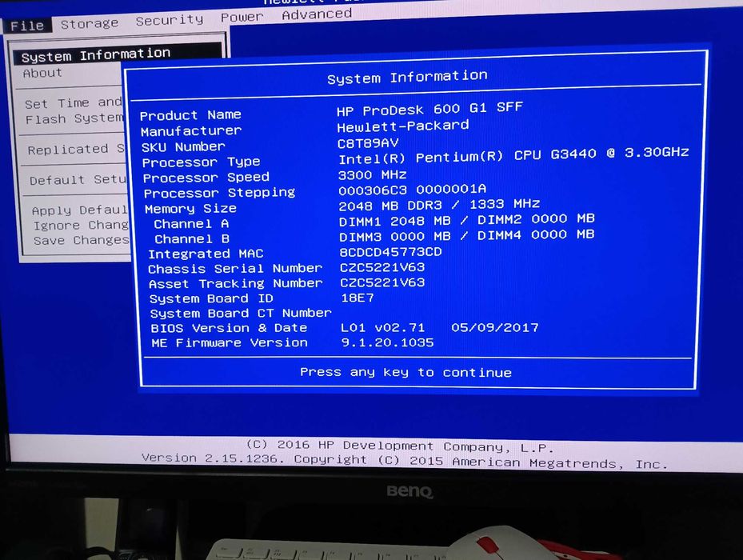
Task: Click the Asset Tracking Number value CZC5221V63
Action: click(x=382, y=282)
